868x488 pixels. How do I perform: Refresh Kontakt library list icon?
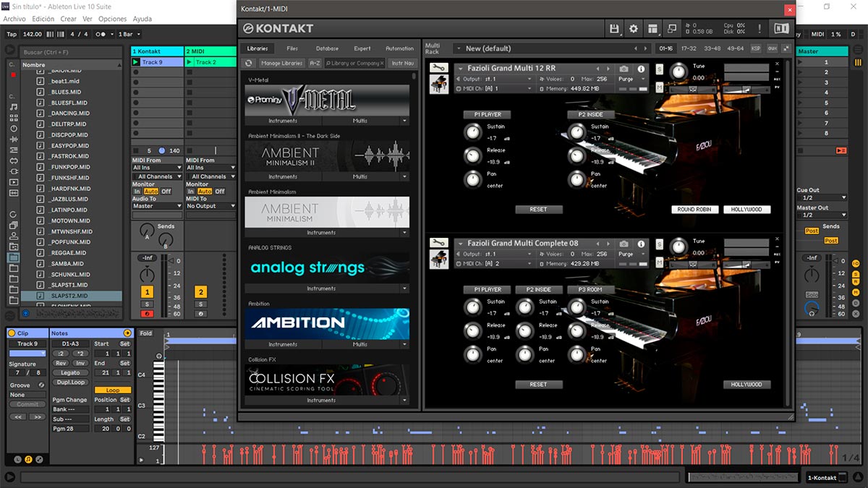click(249, 64)
